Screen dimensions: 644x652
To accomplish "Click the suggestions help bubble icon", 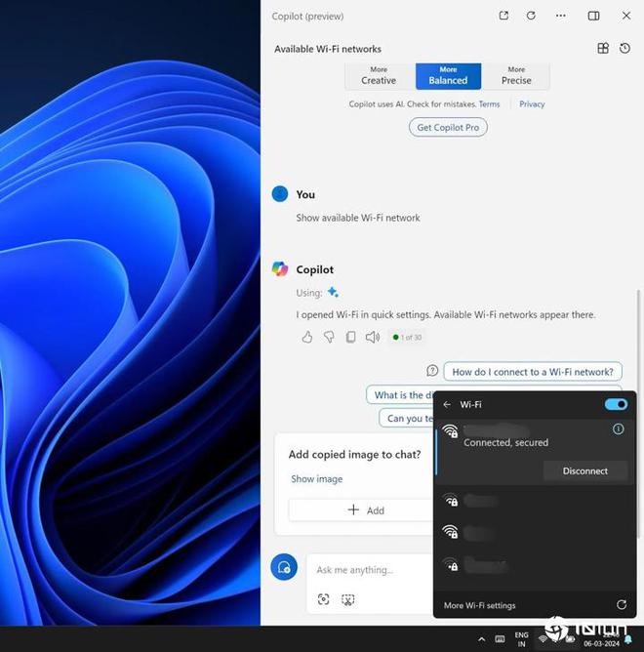I will (432, 371).
